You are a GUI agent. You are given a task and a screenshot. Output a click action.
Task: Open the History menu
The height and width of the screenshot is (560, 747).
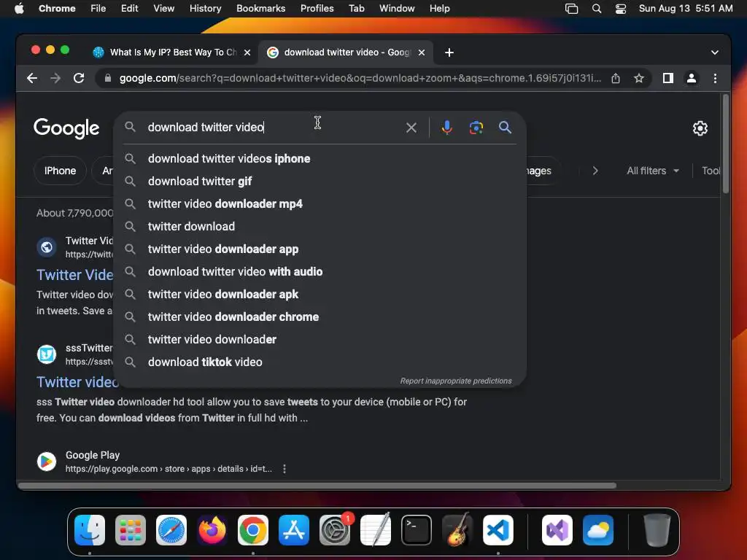[205, 9]
